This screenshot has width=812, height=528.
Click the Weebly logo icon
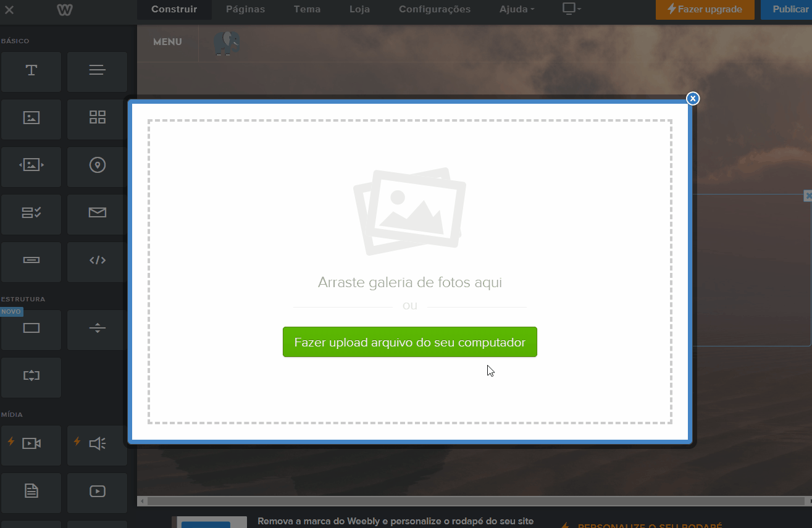pos(64,10)
